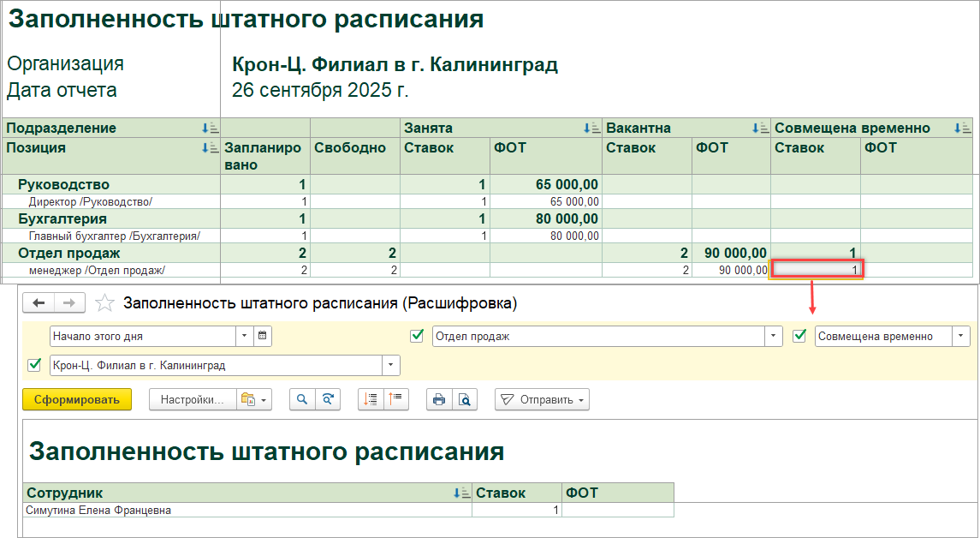Print the report with printer icon

pos(439,399)
